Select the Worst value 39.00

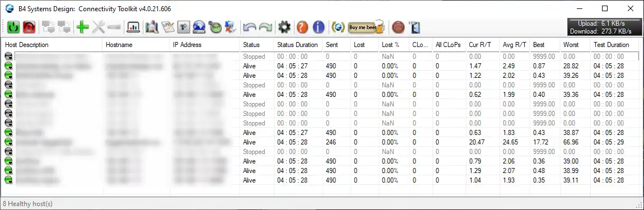point(571,161)
